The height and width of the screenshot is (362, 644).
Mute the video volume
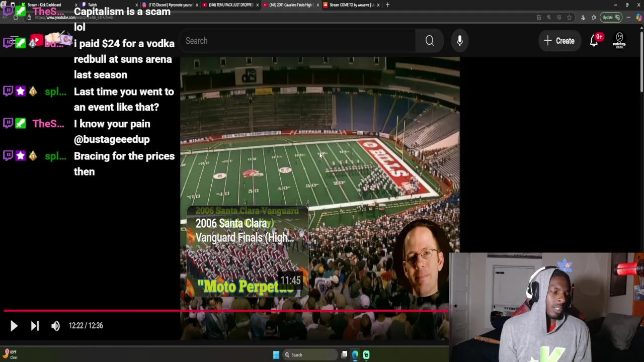coord(55,326)
